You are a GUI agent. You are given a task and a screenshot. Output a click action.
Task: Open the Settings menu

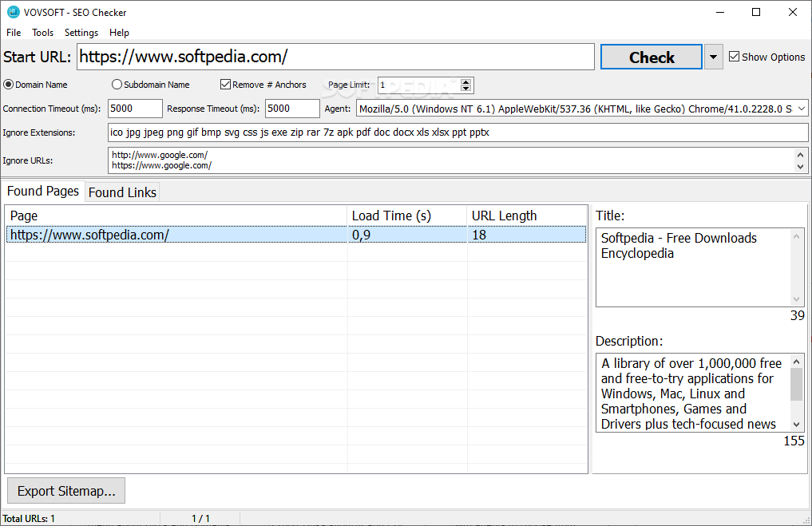pyautogui.click(x=81, y=33)
